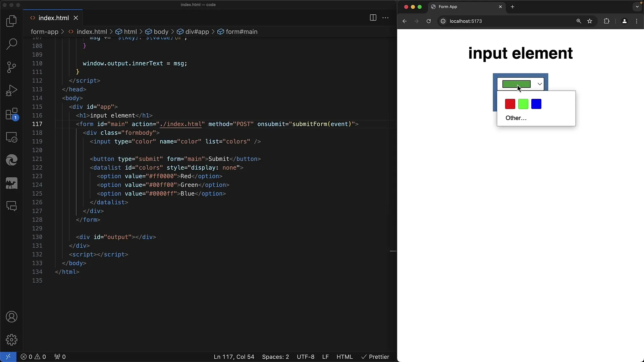Select the Source Control icon
This screenshot has height=362, width=644.
pyautogui.click(x=12, y=67)
